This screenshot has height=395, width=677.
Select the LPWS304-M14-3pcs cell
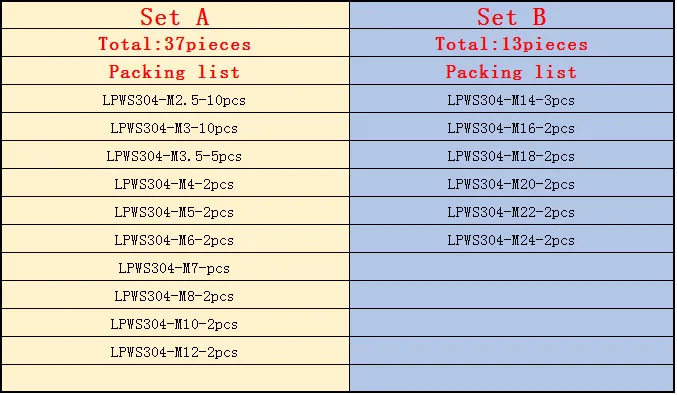point(512,99)
